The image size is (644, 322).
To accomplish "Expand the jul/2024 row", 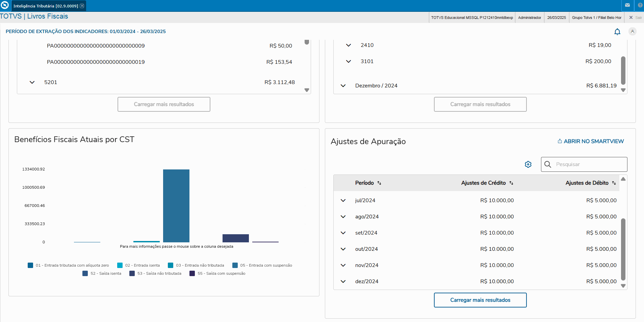I will (343, 200).
